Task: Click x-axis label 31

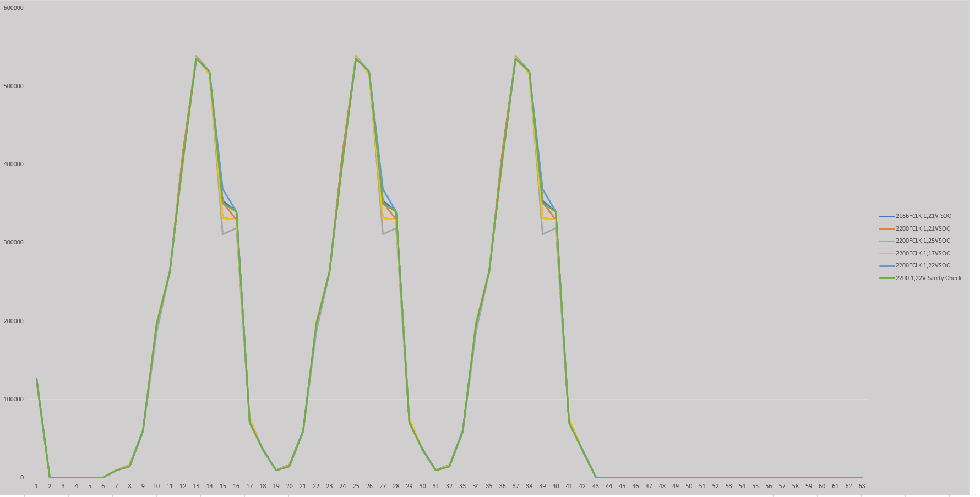Action: tap(436, 486)
